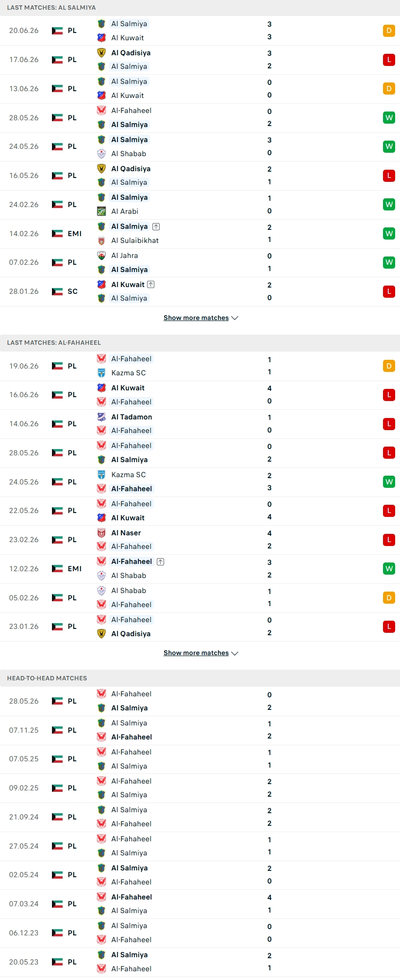This screenshot has height=980, width=400.
Task: Click the Al Kuwait crest in 20.06.26 match
Action: (x=101, y=38)
